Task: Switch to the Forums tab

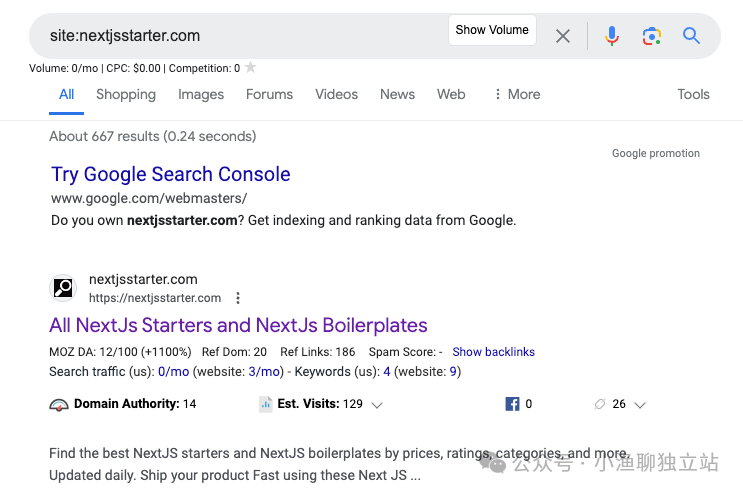Action: coord(270,94)
